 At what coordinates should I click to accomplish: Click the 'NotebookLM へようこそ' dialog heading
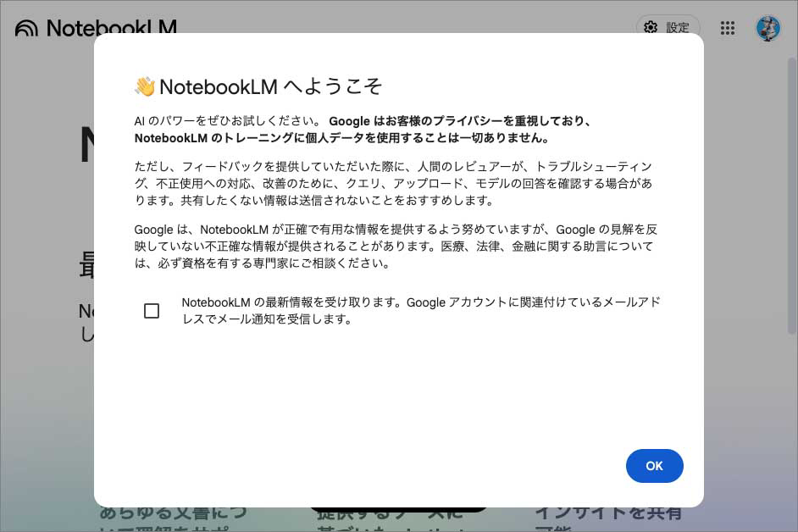pos(271,86)
